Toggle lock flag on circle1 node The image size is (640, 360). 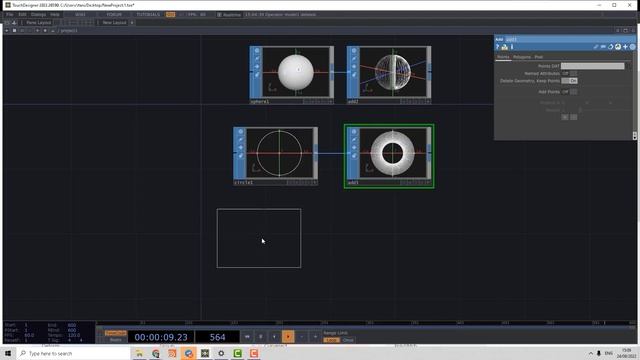pyautogui.click(x=240, y=148)
